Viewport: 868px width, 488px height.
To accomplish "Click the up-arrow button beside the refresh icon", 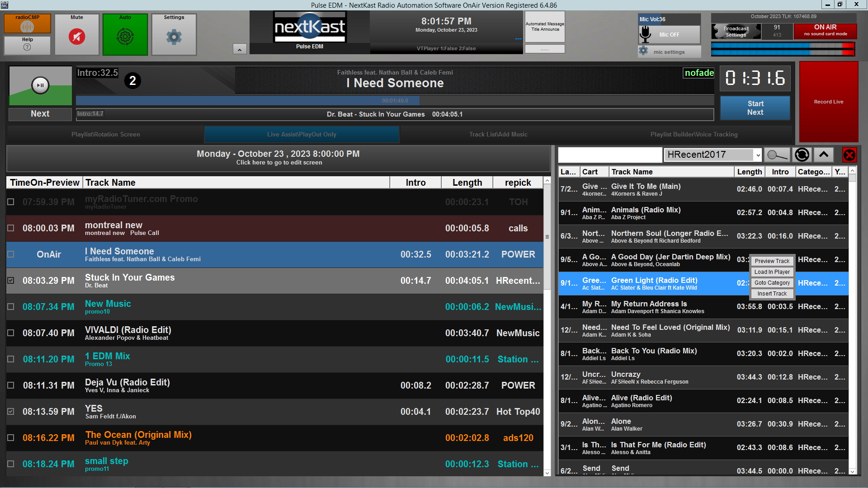I will (x=824, y=155).
